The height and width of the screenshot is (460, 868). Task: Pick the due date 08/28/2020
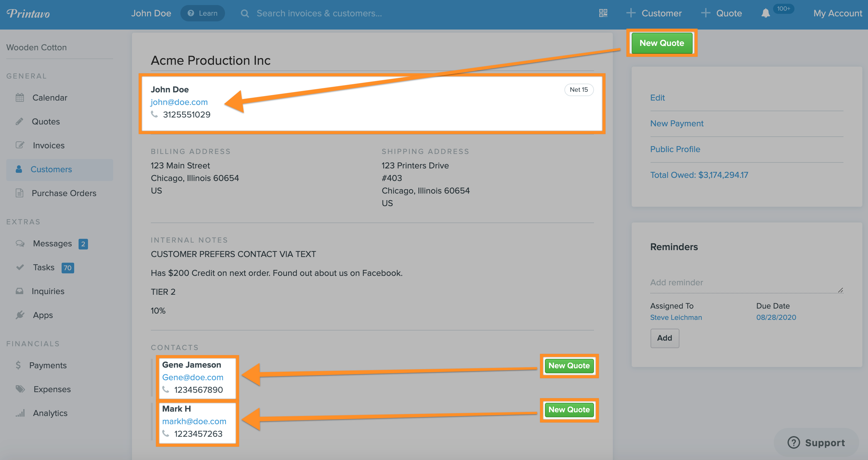(x=776, y=317)
